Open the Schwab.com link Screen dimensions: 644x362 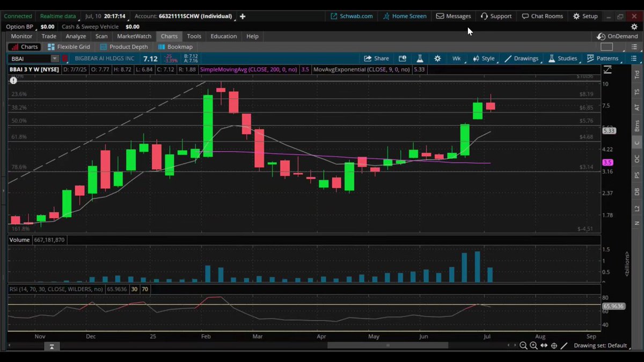tap(352, 16)
